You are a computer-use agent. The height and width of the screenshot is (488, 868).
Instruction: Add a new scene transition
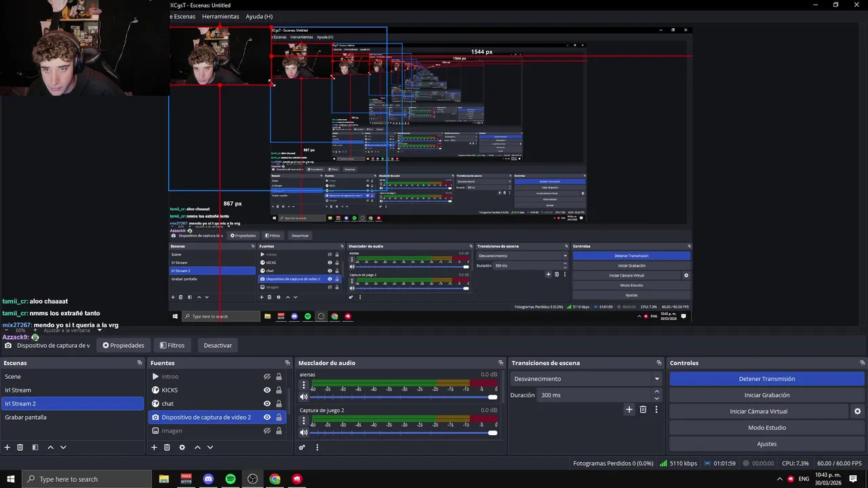[x=629, y=409]
